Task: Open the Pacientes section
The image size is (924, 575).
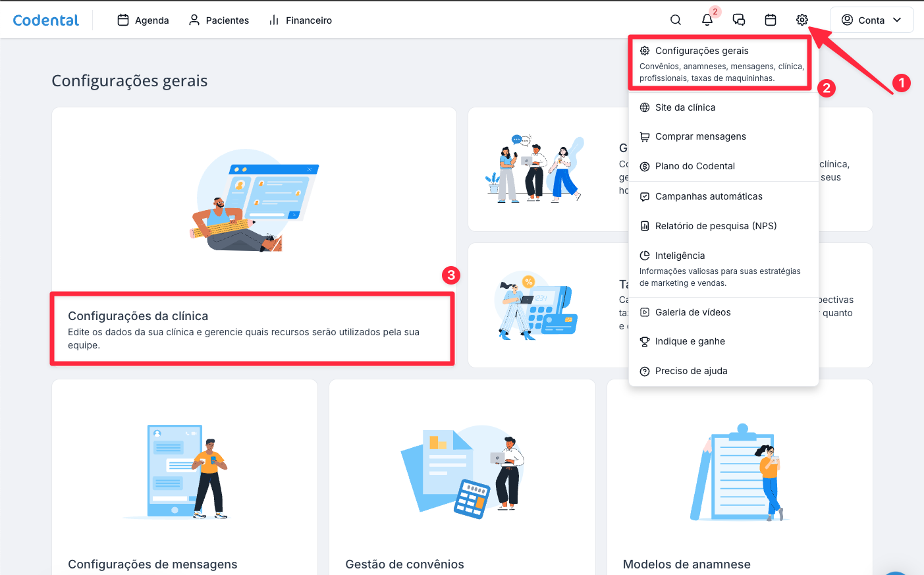Action: (219, 20)
